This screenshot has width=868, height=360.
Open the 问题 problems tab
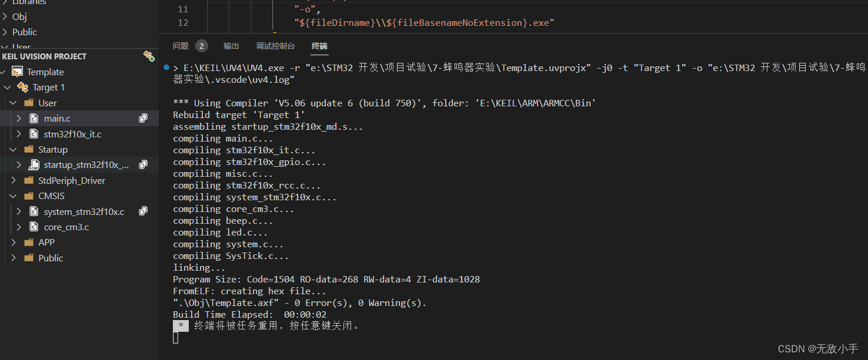coord(181,46)
